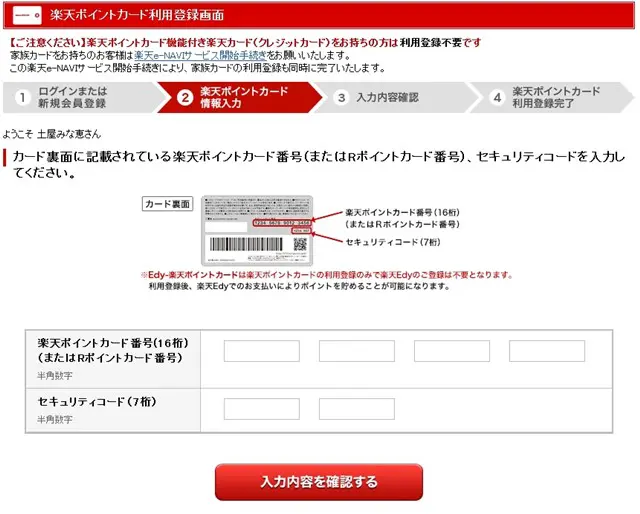The width and height of the screenshot is (640, 514).
Task: Select step 4 楽天ポイントカード利用登録完了
Action: [x=552, y=97]
